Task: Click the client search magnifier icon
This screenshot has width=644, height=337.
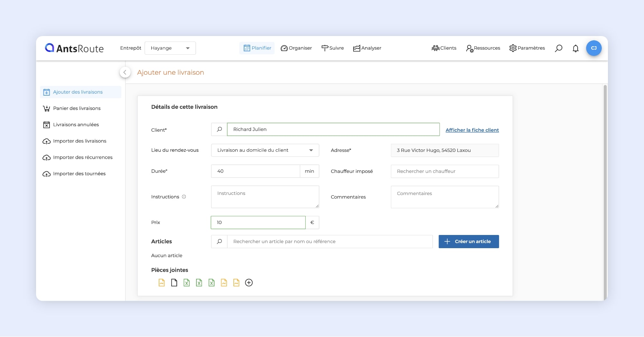Action: coord(219,129)
